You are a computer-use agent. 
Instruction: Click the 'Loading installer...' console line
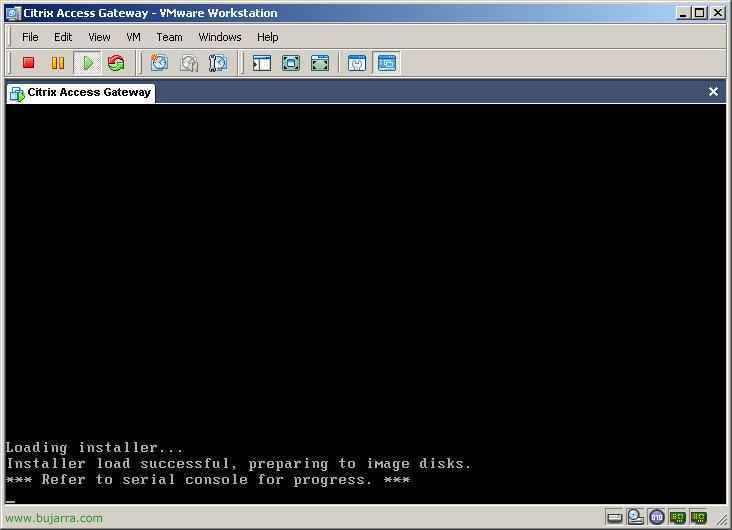(x=95, y=447)
